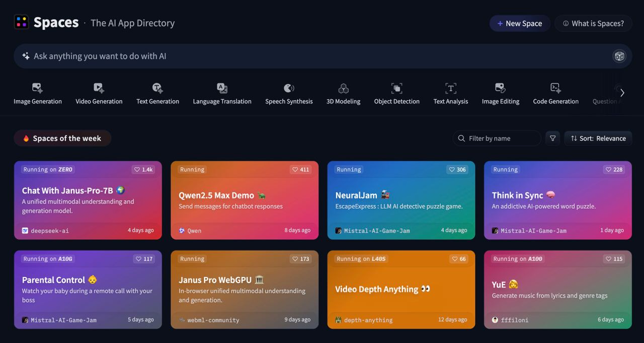Open the Sort: Relevance dropdown
This screenshot has height=343, width=644.
click(x=598, y=138)
